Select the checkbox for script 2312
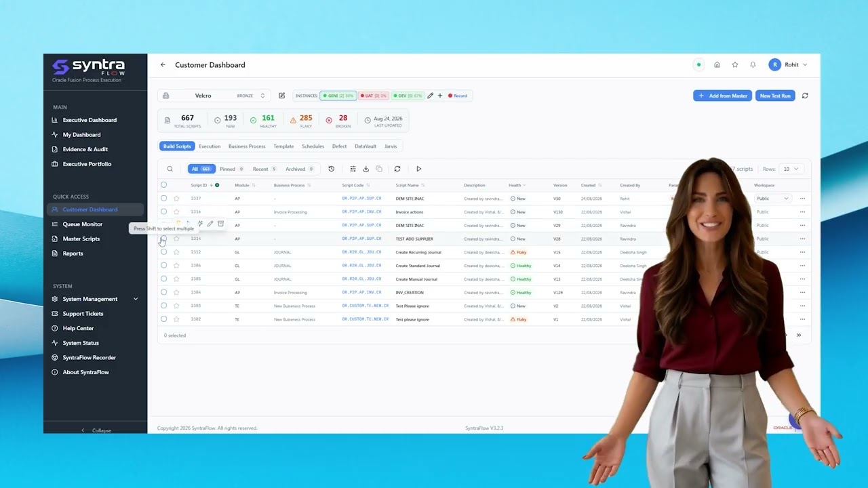The height and width of the screenshot is (488, 868). tap(163, 252)
